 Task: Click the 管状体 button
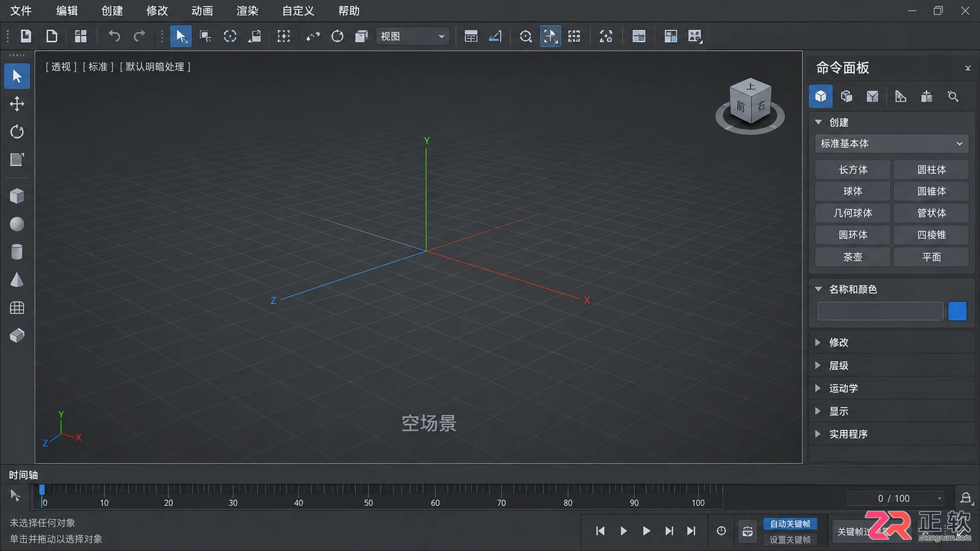click(x=932, y=213)
